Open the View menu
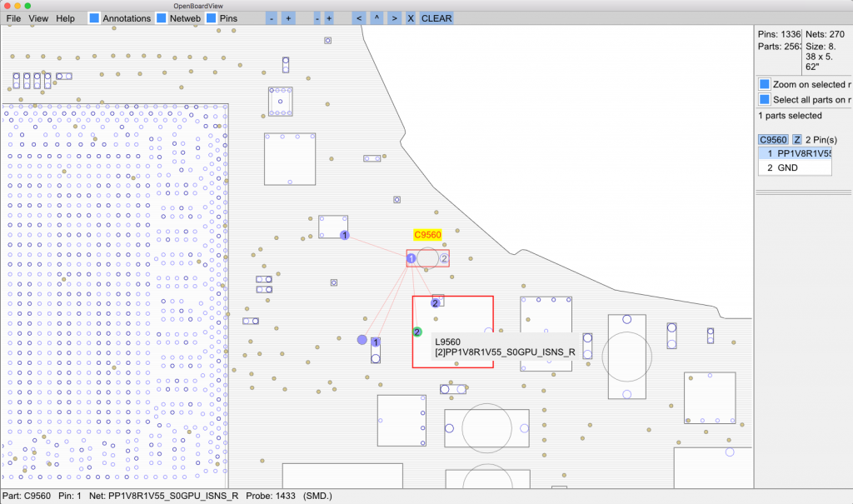 38,18
